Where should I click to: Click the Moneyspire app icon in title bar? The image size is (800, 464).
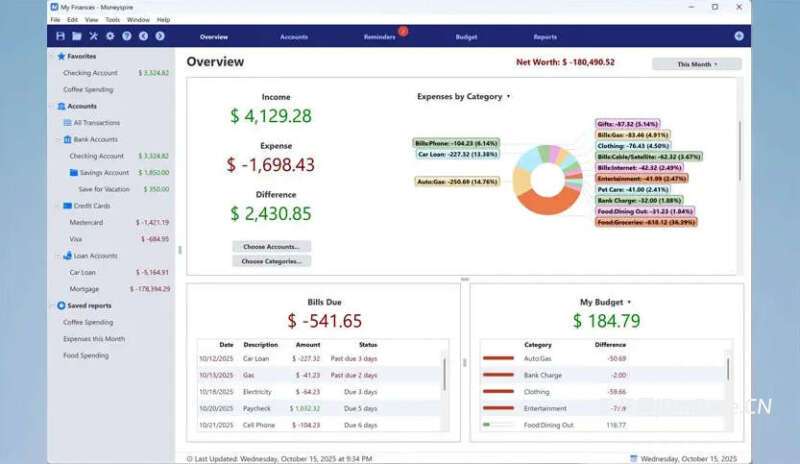pyautogui.click(x=54, y=7)
